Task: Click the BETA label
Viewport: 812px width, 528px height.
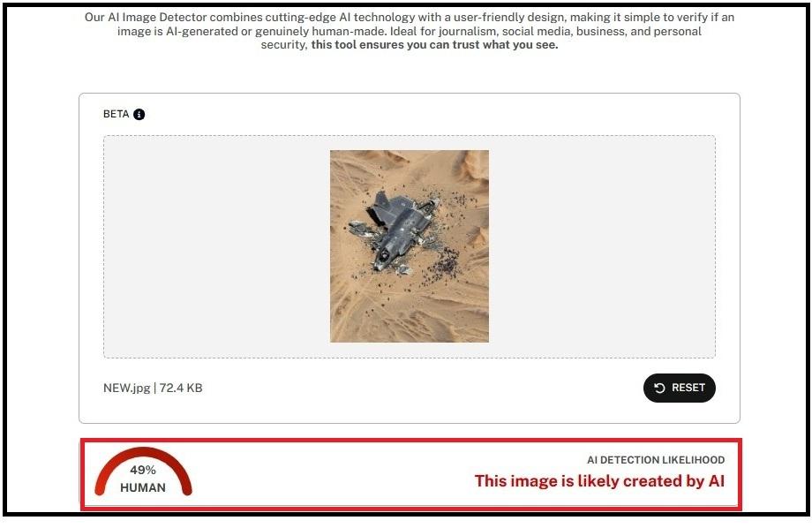Action: (116, 114)
